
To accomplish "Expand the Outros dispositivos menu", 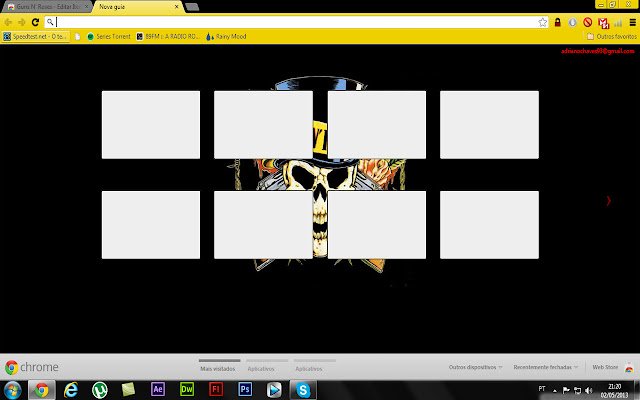I will (x=476, y=367).
